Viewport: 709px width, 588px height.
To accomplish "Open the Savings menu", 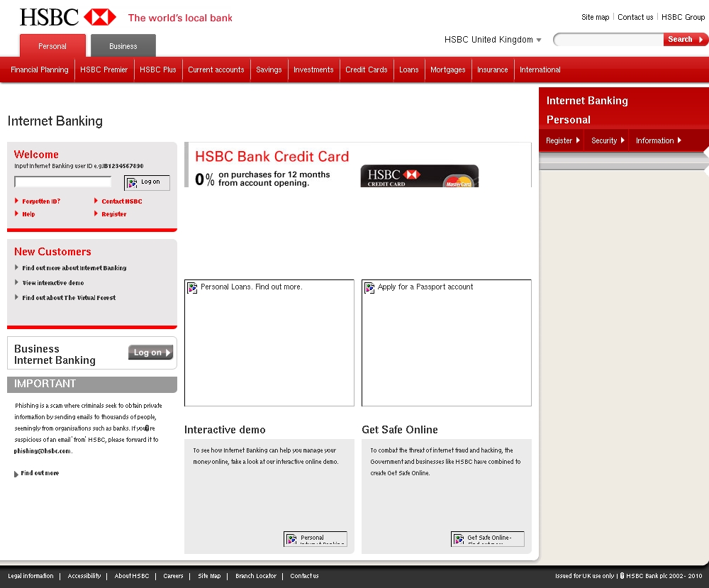I will [x=269, y=70].
